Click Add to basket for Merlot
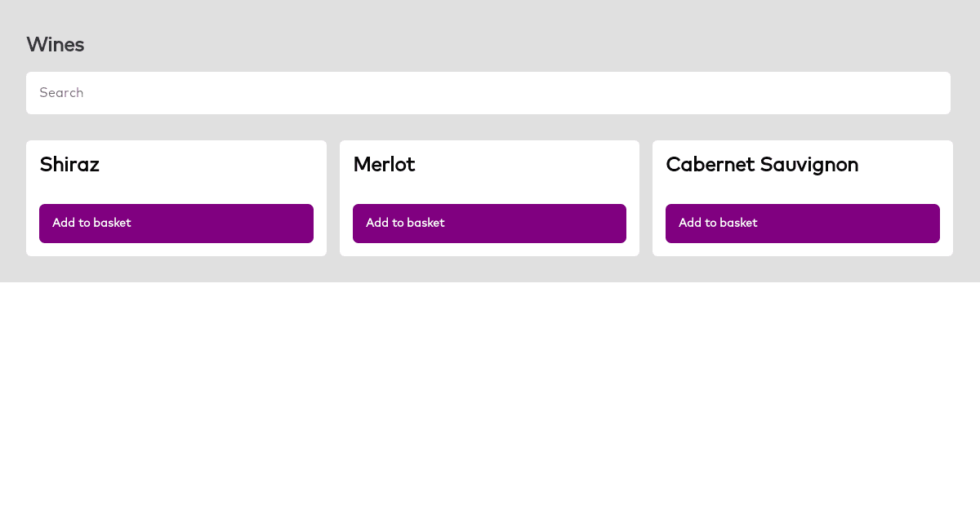The width and height of the screenshot is (980, 514). (x=489, y=223)
